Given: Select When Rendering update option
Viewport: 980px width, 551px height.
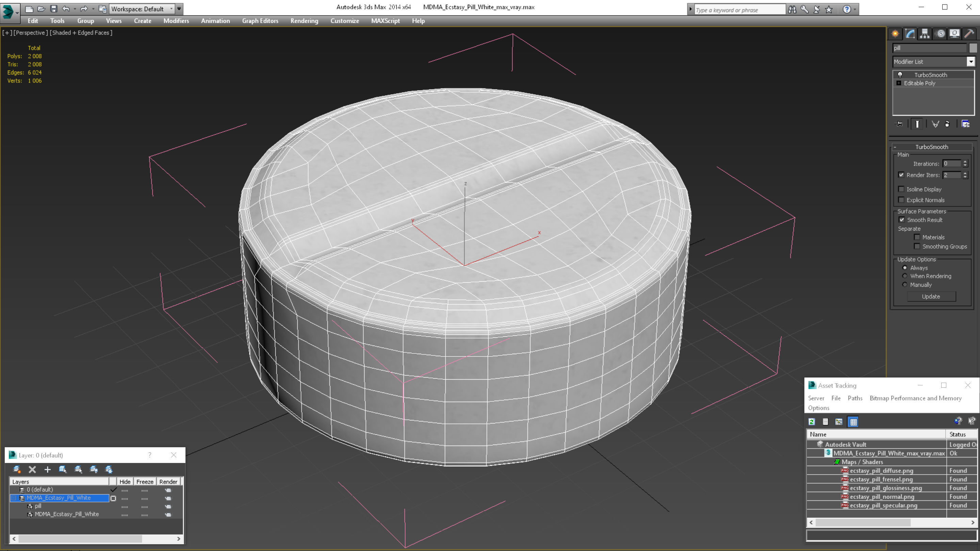Looking at the screenshot, I should click(x=905, y=276).
